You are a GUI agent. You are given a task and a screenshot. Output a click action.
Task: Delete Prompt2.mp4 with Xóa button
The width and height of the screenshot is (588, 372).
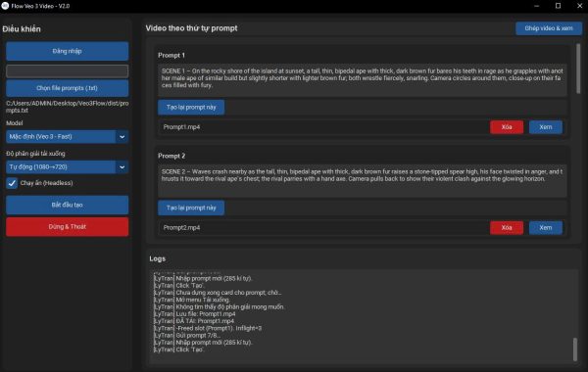coord(507,227)
